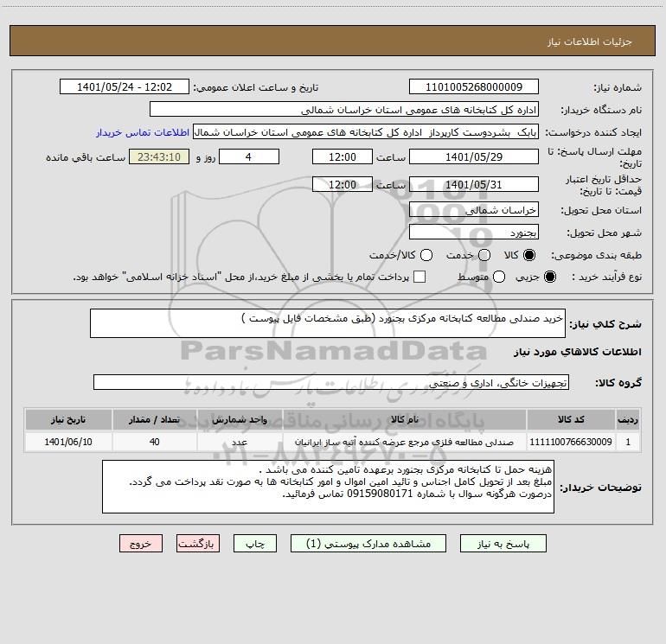This screenshot has height=644, width=666.
Task: Click the جزئیات اطلاعات نیاز header title
Action: pyautogui.click(x=589, y=41)
